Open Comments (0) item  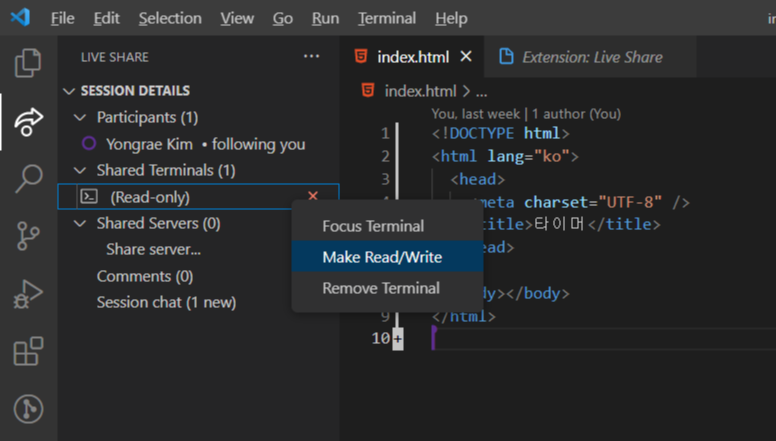145,276
